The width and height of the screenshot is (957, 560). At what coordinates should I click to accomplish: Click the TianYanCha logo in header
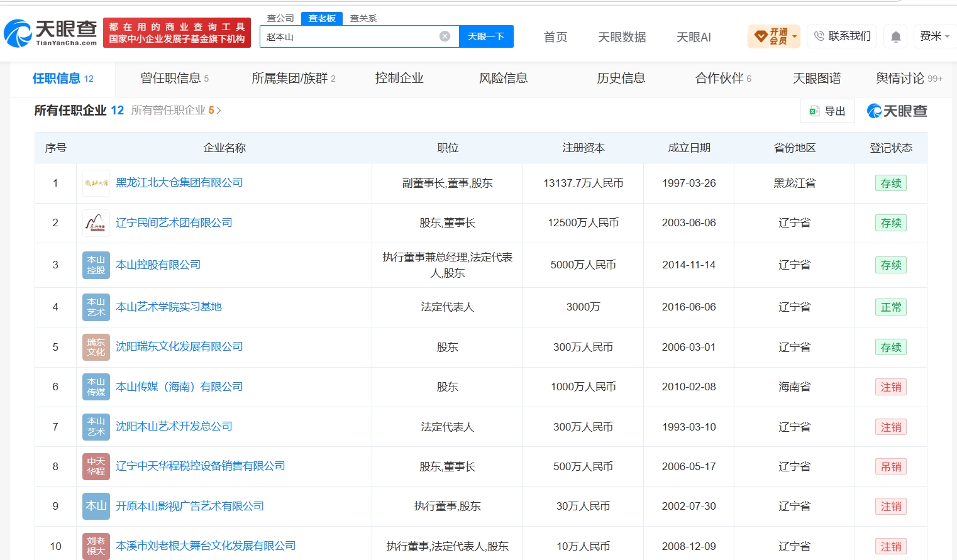(x=50, y=33)
